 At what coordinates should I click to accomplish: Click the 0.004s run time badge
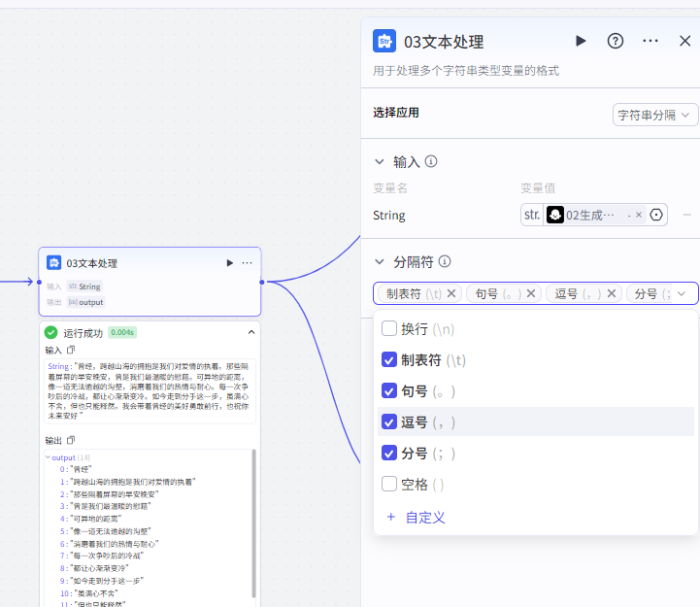pyautogui.click(x=122, y=332)
